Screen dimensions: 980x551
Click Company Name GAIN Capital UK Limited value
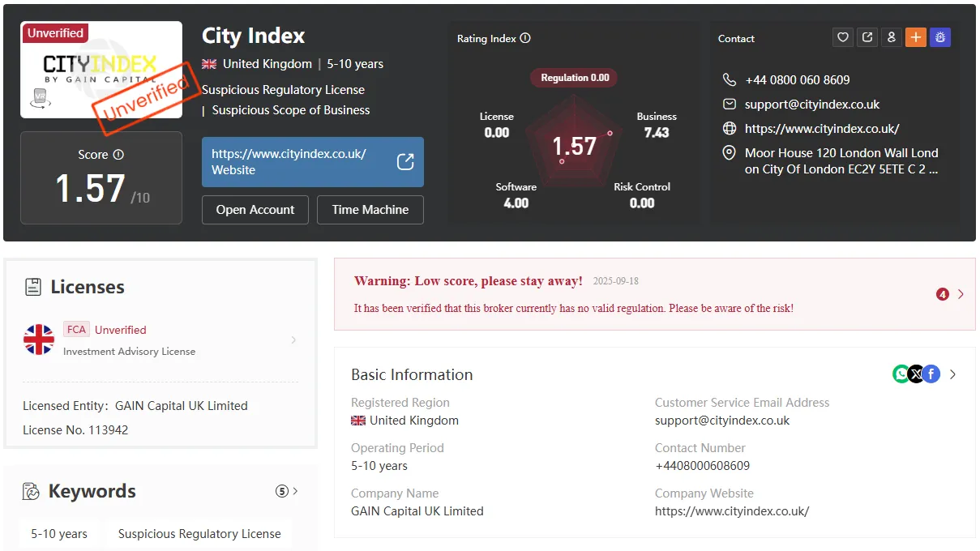417,510
